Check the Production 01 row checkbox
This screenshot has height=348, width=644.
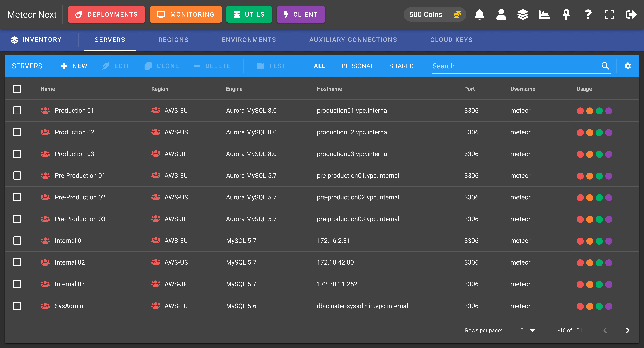click(17, 110)
